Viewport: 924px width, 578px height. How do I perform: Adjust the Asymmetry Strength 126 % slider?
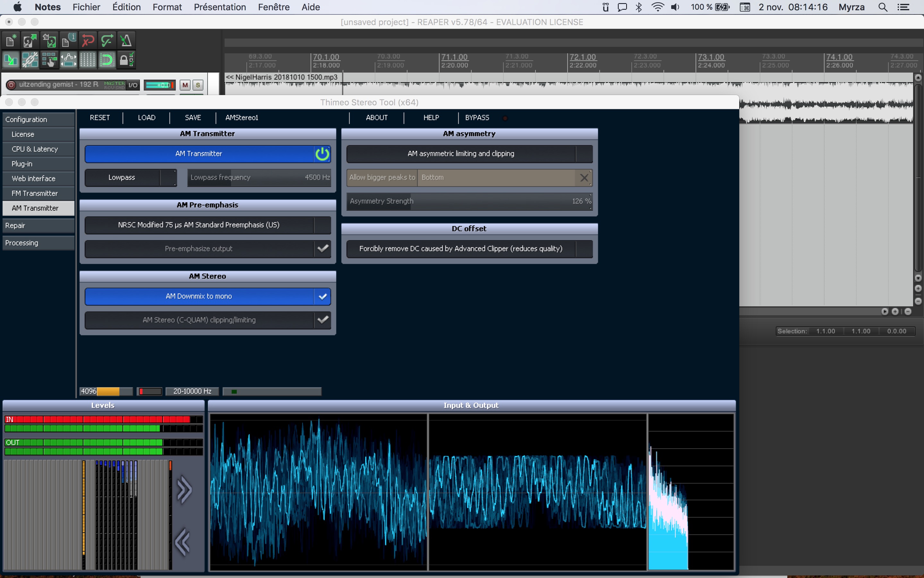(x=469, y=201)
